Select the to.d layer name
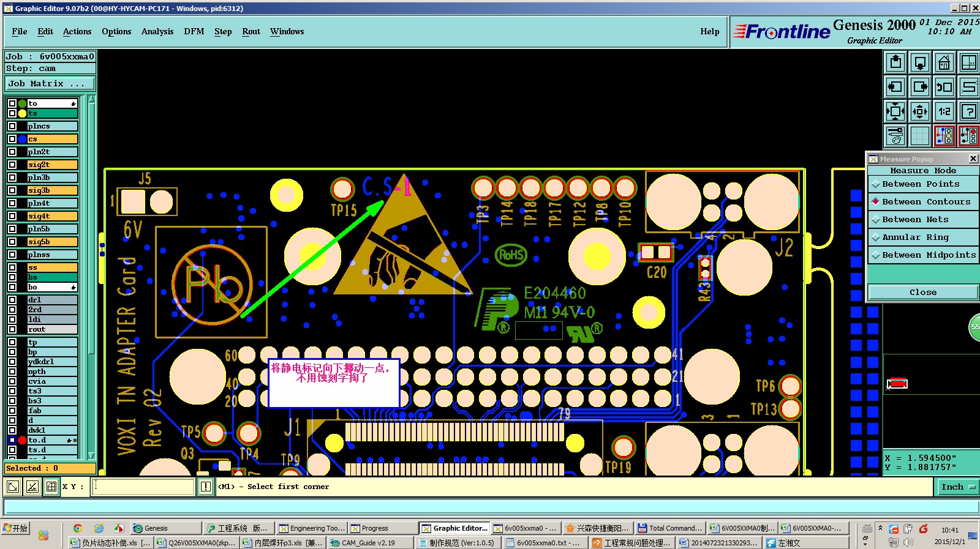 [x=53, y=440]
